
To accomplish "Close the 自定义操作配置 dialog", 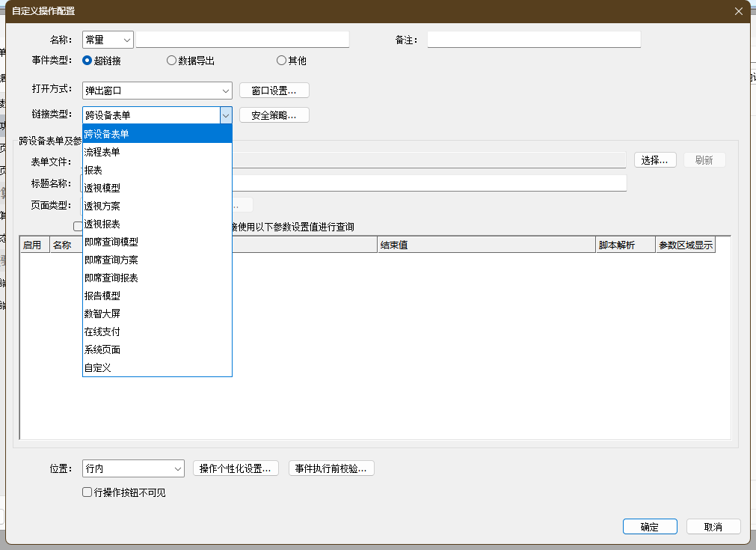I will 739,11.
